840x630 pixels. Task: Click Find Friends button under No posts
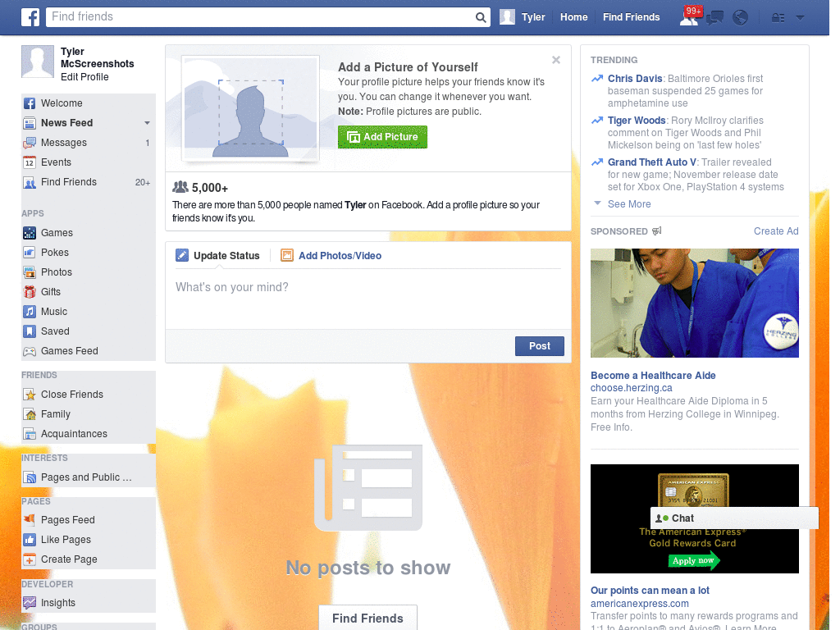click(x=367, y=619)
